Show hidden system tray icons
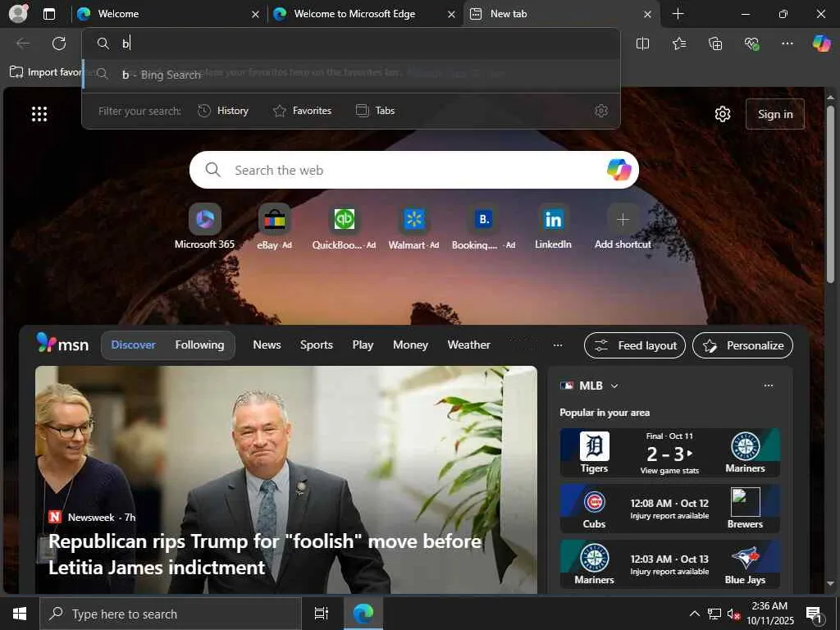This screenshot has width=840, height=630. click(694, 614)
